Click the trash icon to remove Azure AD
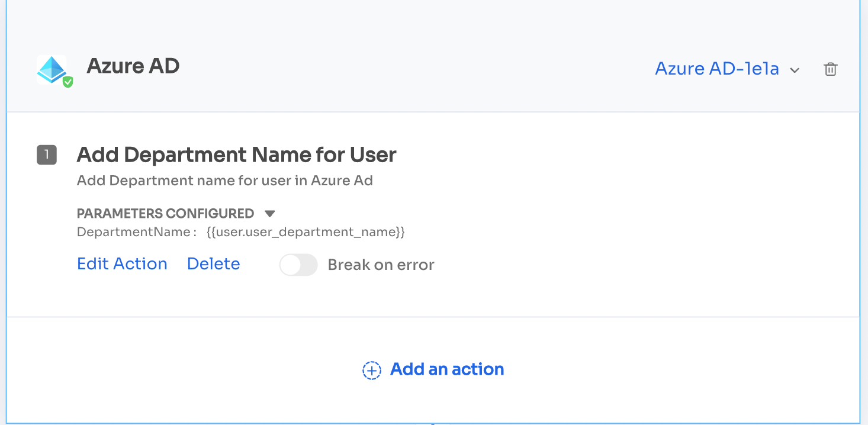This screenshot has height=425, width=868. pyautogui.click(x=831, y=69)
